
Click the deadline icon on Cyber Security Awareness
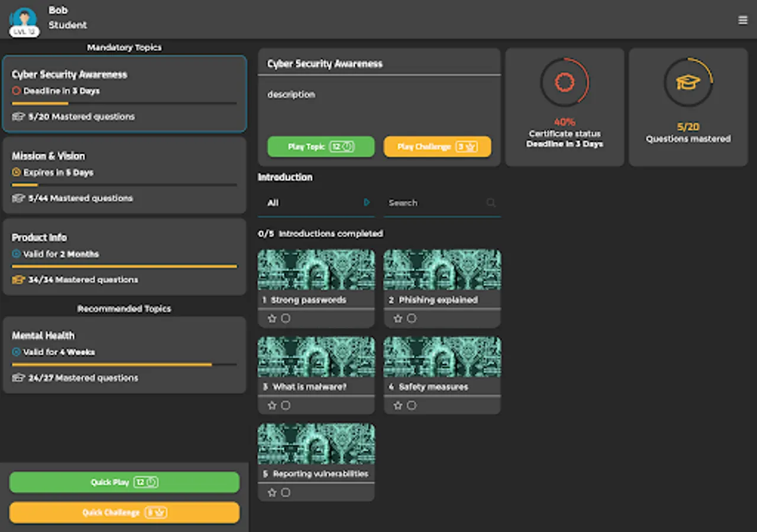[x=17, y=91]
